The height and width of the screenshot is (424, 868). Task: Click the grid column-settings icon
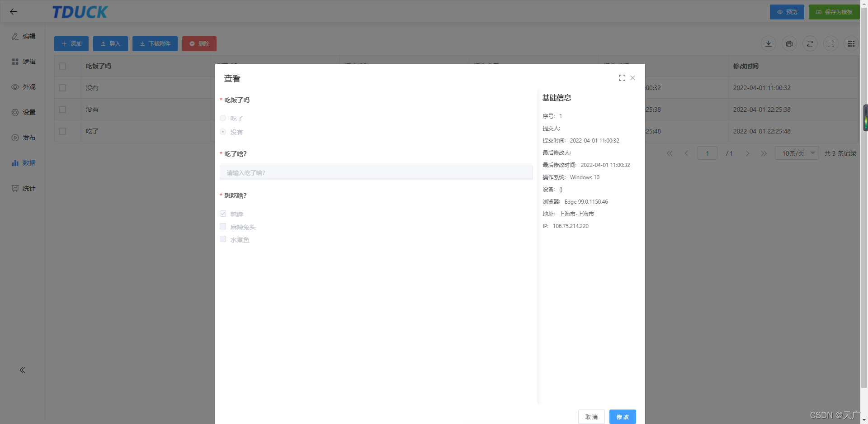tap(851, 44)
